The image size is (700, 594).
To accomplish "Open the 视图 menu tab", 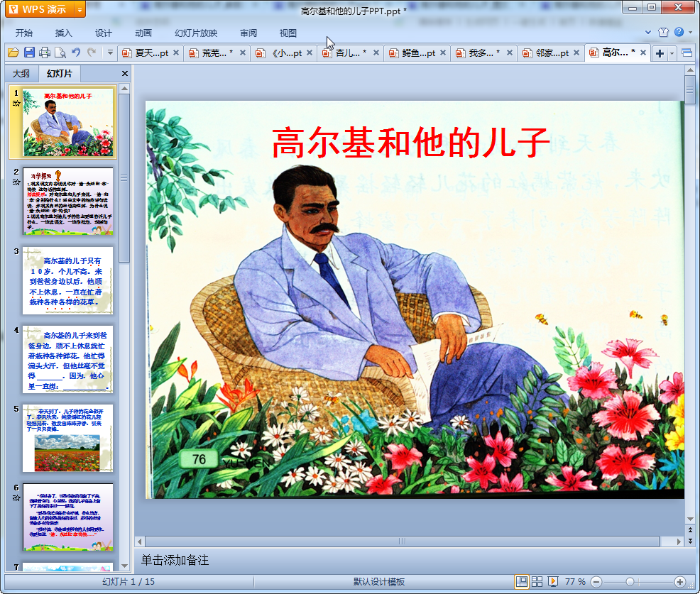I will pos(288,33).
